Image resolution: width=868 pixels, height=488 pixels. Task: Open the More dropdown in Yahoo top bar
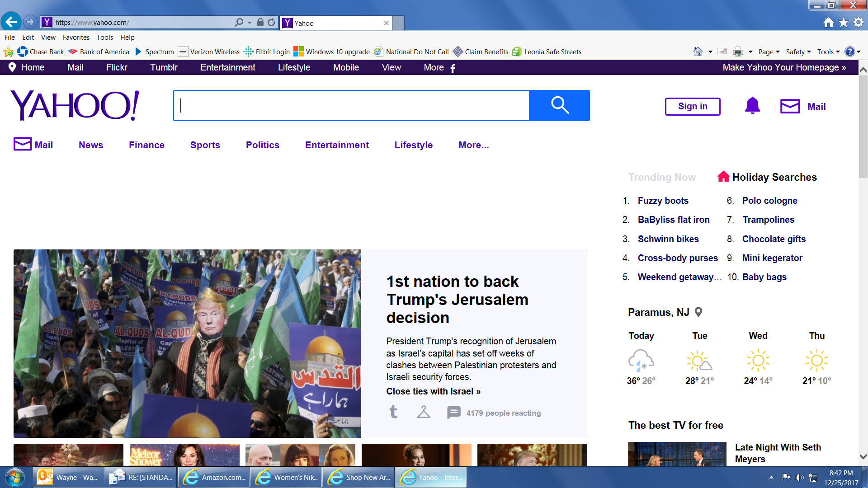point(434,67)
